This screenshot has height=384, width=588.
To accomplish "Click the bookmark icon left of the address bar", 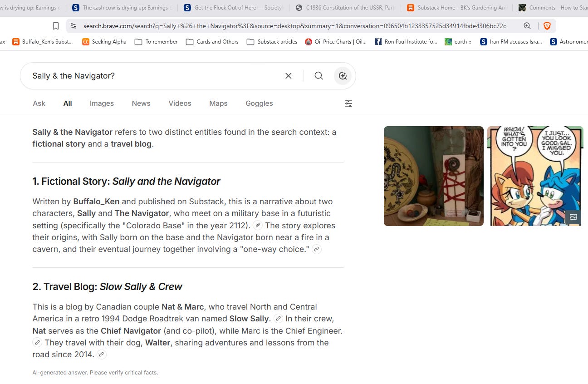I will click(x=56, y=26).
